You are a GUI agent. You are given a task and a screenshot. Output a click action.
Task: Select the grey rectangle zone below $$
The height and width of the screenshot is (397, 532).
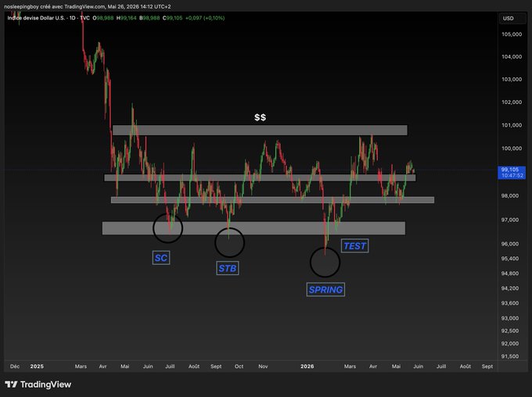pyautogui.click(x=260, y=131)
